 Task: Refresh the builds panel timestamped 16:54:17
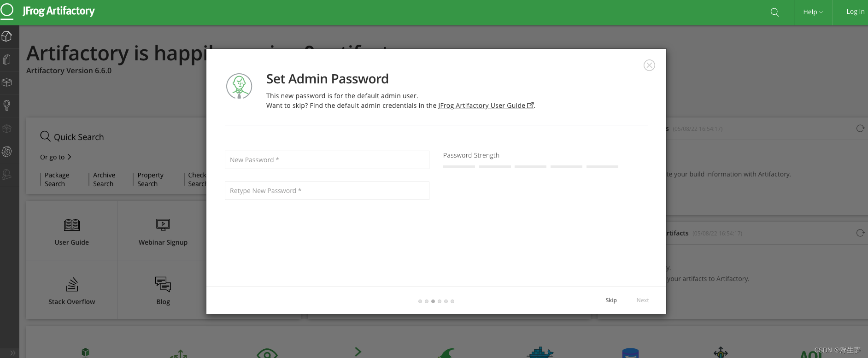coord(860,129)
